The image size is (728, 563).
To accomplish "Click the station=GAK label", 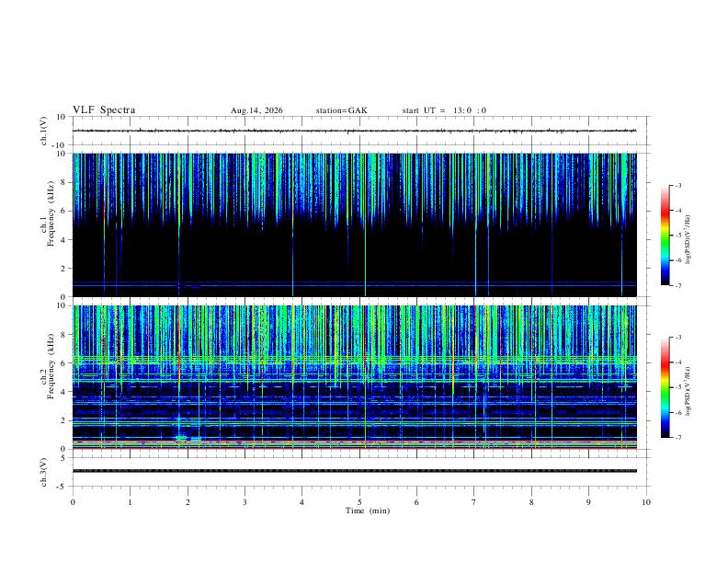I will coord(341,110).
